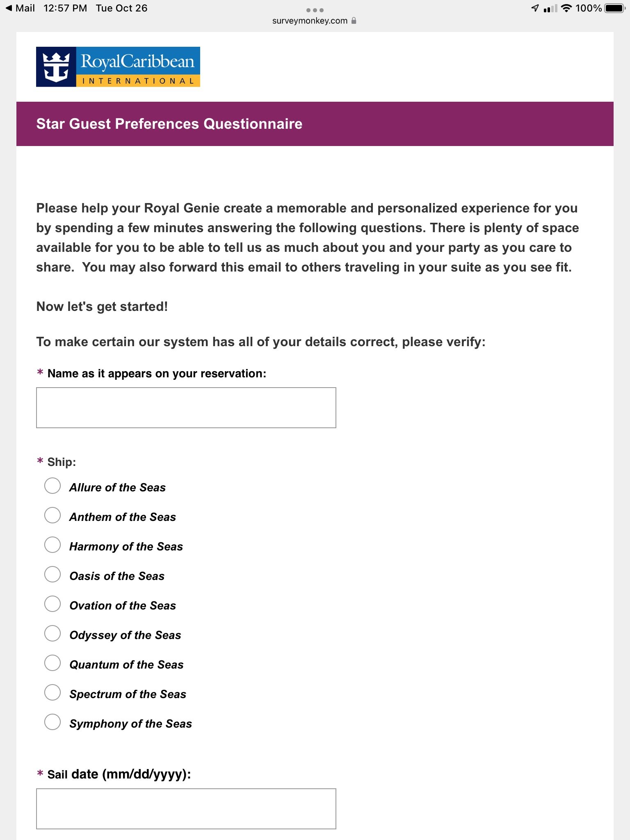The width and height of the screenshot is (630, 840).
Task: Click the reservation name input field
Action: 186,408
